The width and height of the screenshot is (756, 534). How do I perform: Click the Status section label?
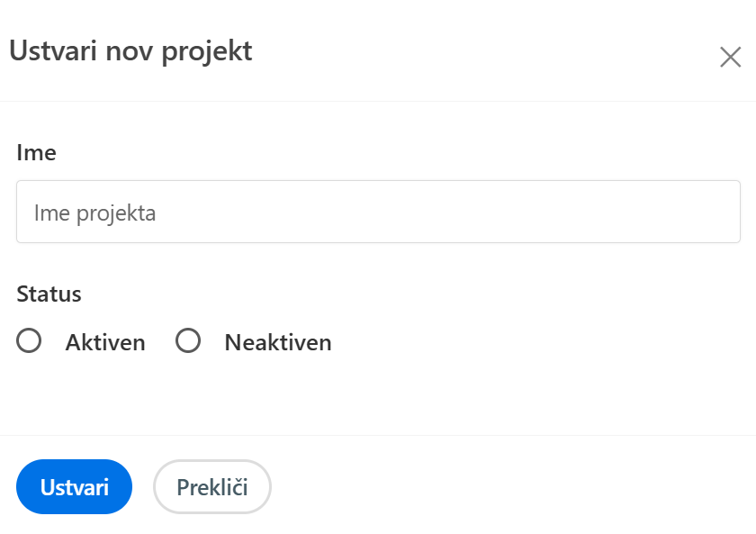(49, 294)
